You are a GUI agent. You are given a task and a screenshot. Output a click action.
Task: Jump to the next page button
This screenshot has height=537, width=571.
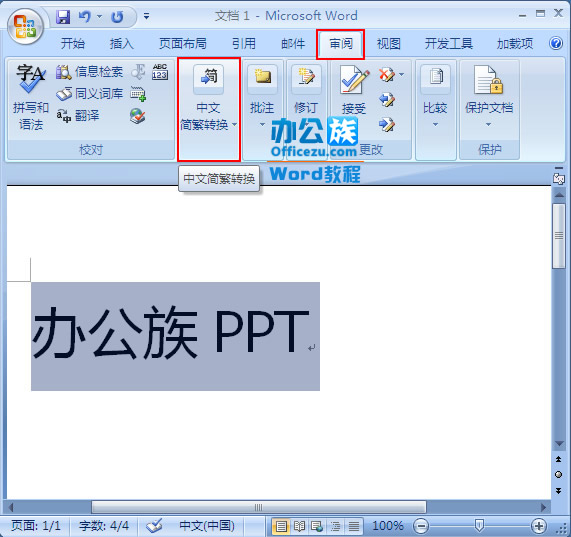(x=558, y=491)
